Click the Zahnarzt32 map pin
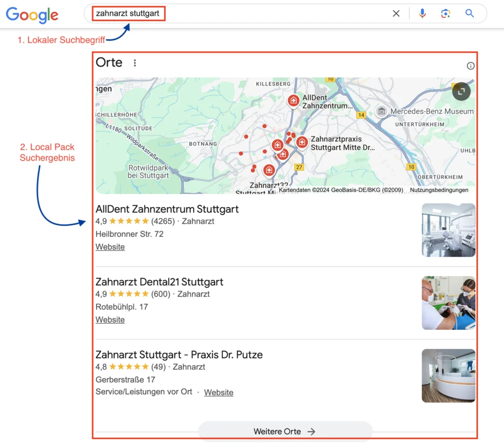This screenshot has height=448, width=504. pos(269,170)
